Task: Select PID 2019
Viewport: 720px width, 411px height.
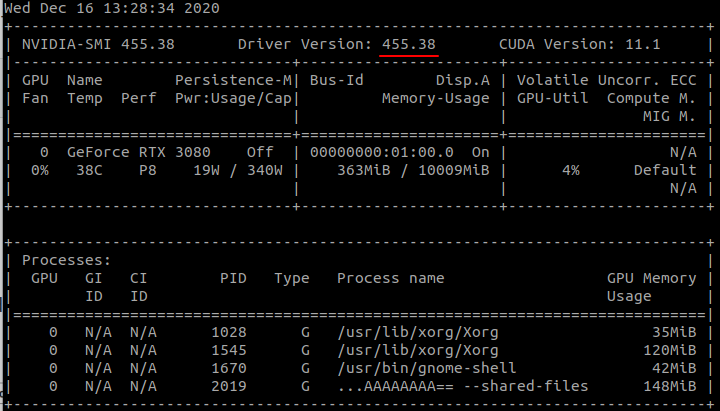Action: (x=229, y=386)
